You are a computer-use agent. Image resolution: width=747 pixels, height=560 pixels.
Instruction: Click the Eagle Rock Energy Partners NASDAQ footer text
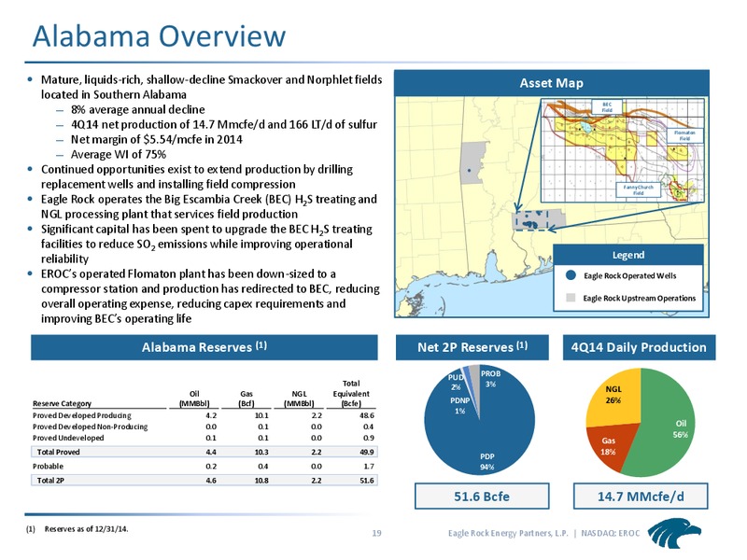[544, 533]
